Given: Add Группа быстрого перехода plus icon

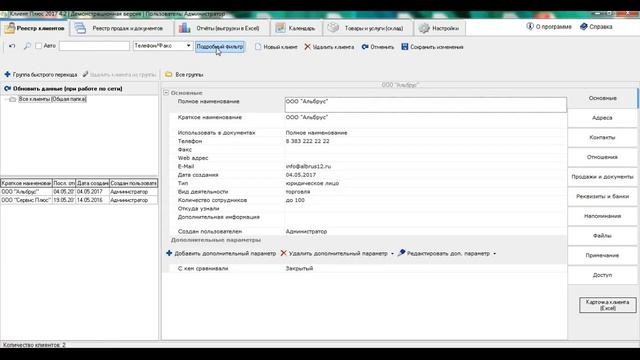Looking at the screenshot, I should tap(7, 74).
